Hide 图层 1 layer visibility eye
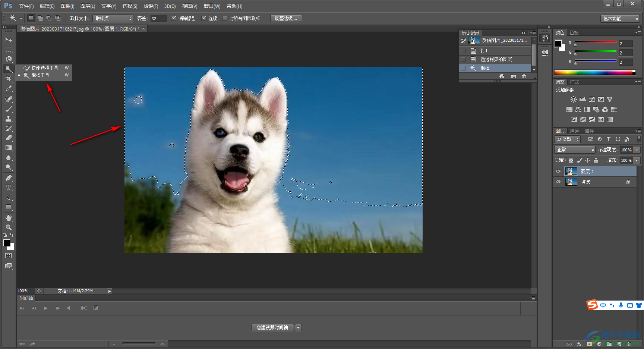 [558, 172]
